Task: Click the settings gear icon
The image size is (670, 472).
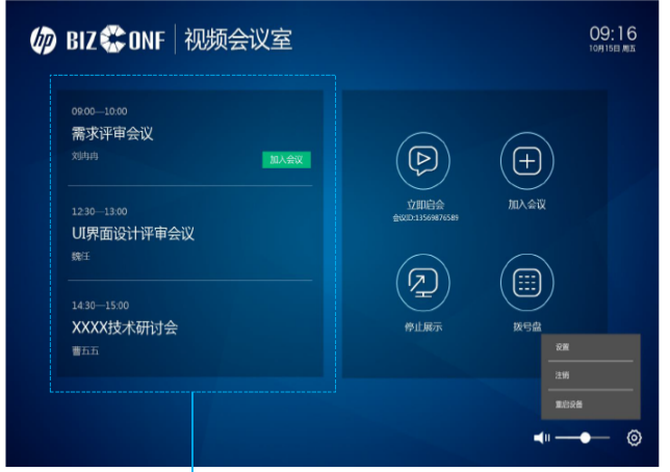Action: click(634, 438)
